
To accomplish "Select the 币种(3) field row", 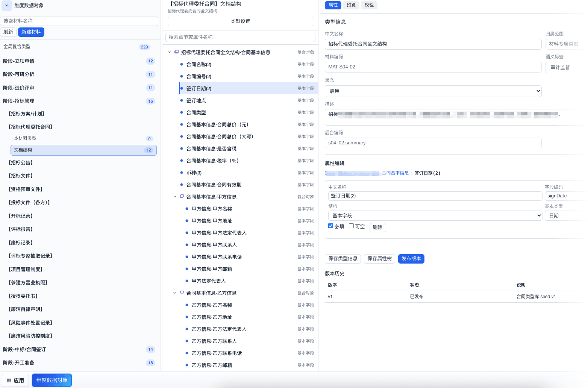I will pyautogui.click(x=248, y=173).
